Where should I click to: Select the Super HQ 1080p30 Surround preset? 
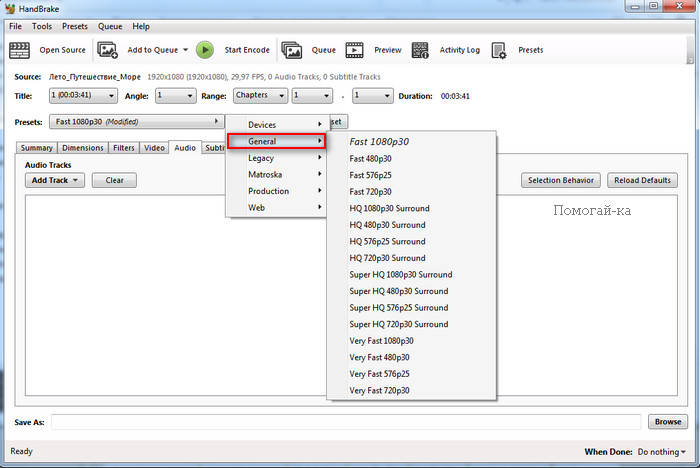coord(411,274)
